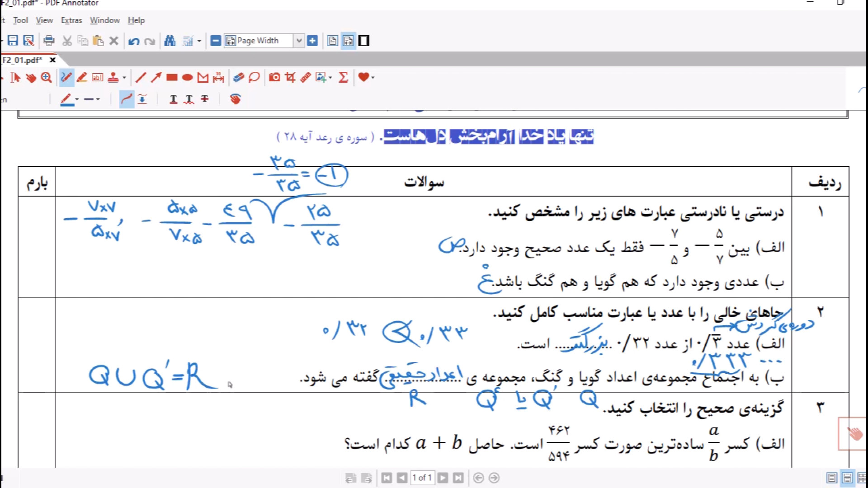
Task: Toggle fit page width view button
Action: pos(348,41)
